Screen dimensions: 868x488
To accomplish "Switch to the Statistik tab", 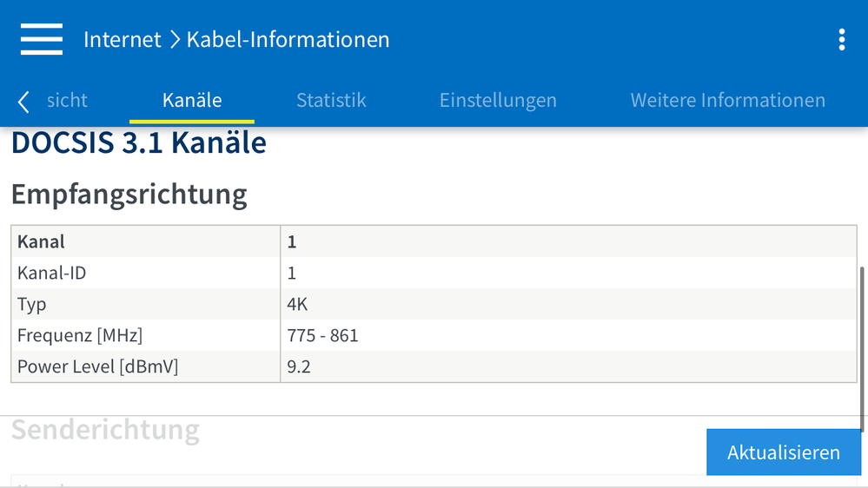I will pos(331,101).
